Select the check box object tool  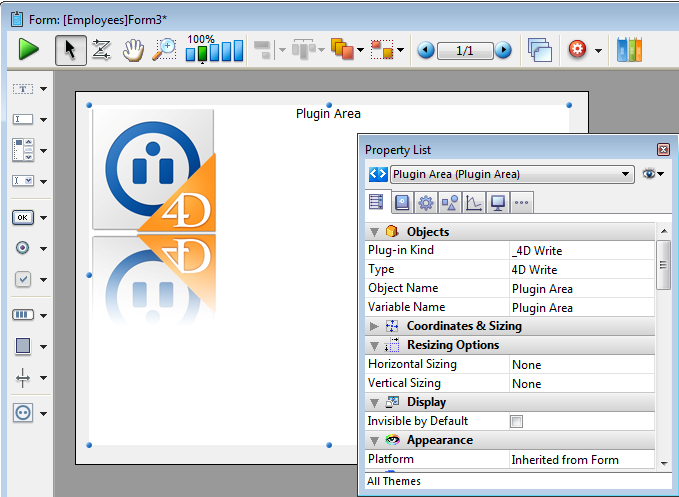point(23,279)
